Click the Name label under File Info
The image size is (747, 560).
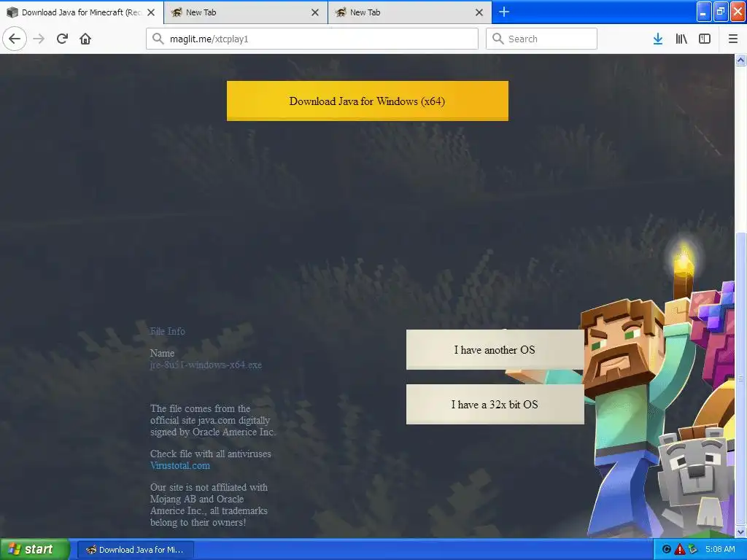click(x=162, y=354)
